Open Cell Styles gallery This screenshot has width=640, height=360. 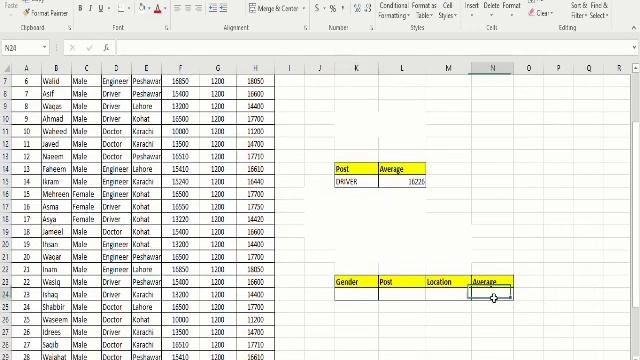coord(447,10)
